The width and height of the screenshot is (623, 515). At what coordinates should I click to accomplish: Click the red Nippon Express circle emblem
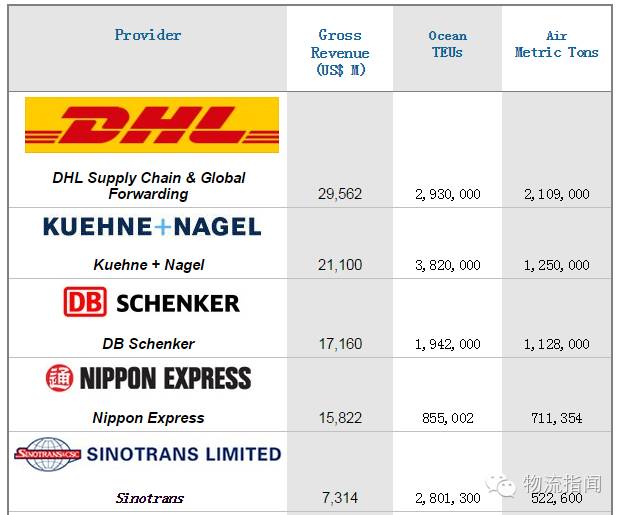tap(59, 378)
